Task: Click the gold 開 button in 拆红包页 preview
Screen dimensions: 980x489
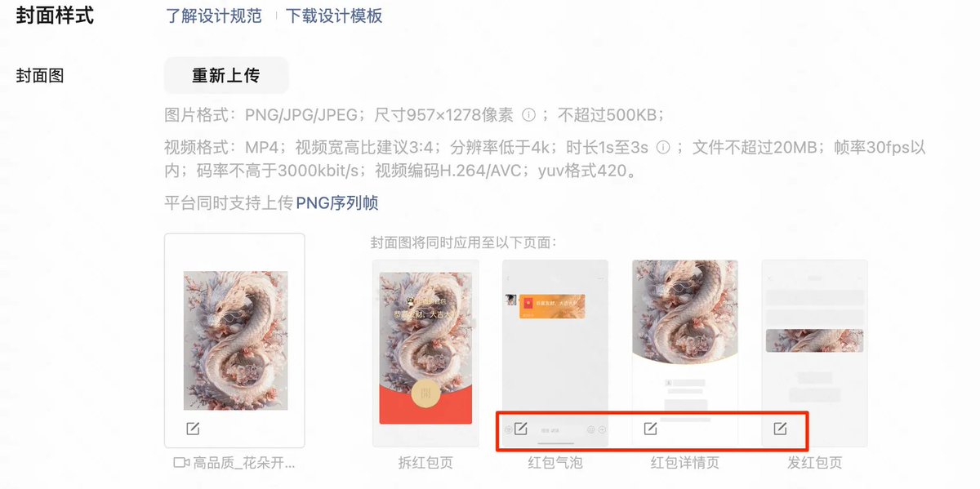Action: 424,393
